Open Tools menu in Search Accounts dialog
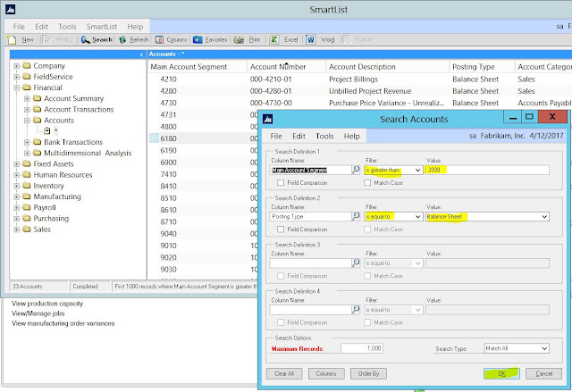Screen dimensions: 572x392 tap(324, 137)
